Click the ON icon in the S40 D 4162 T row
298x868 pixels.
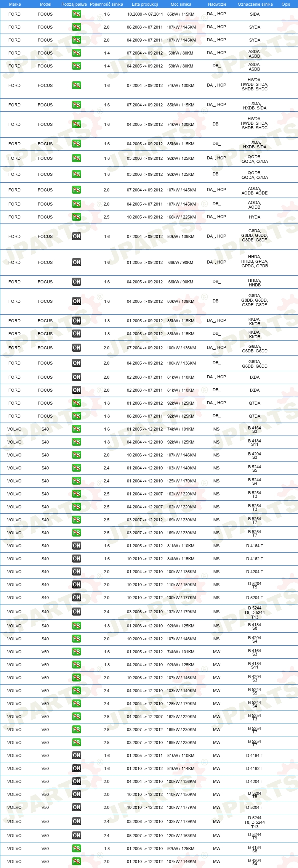point(77,559)
